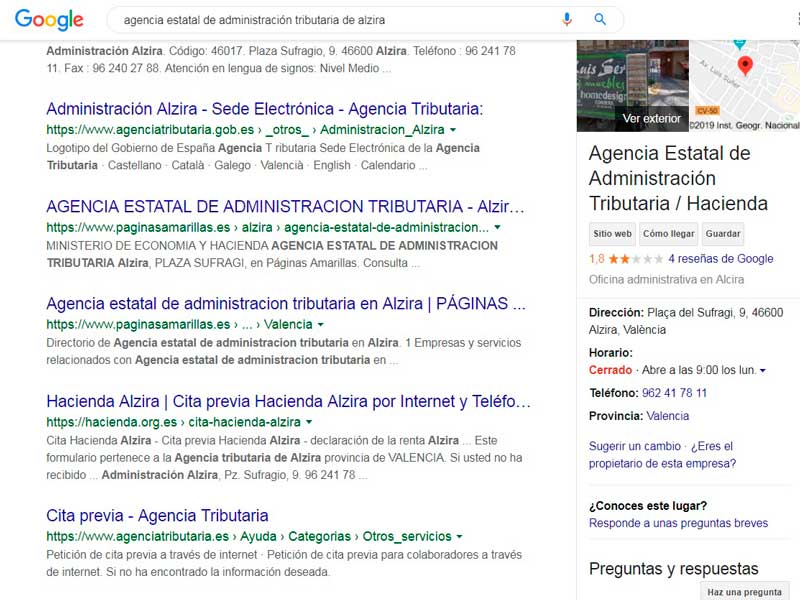Open 'Hacienda Alzira | Cita previa Hacienda Alzira' result
This screenshot has width=800, height=600.
point(288,402)
